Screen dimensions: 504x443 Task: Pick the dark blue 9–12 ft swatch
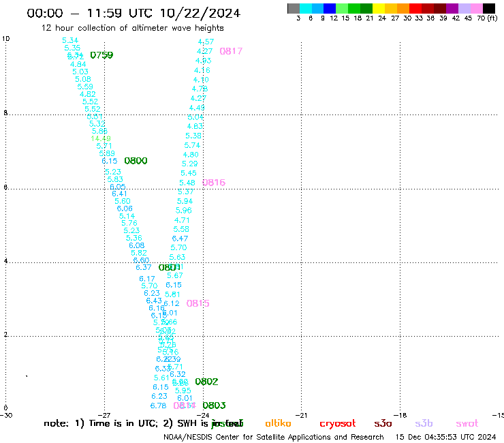click(330, 8)
